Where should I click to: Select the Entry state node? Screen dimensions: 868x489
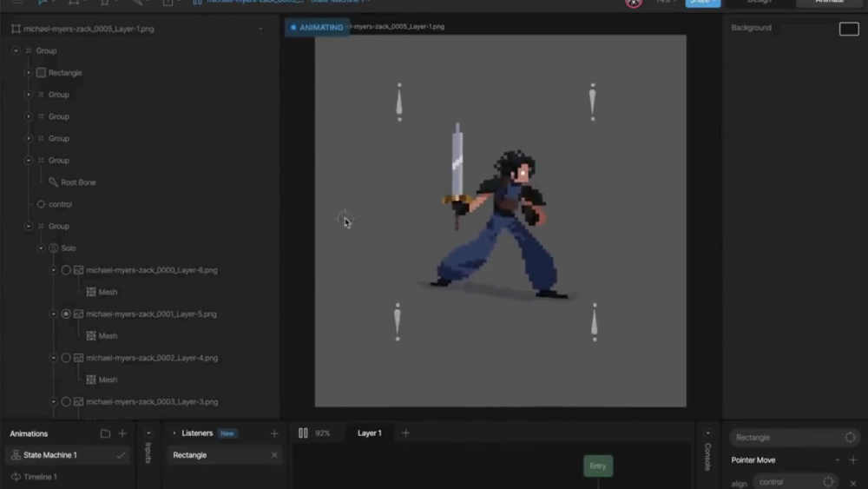(x=598, y=466)
